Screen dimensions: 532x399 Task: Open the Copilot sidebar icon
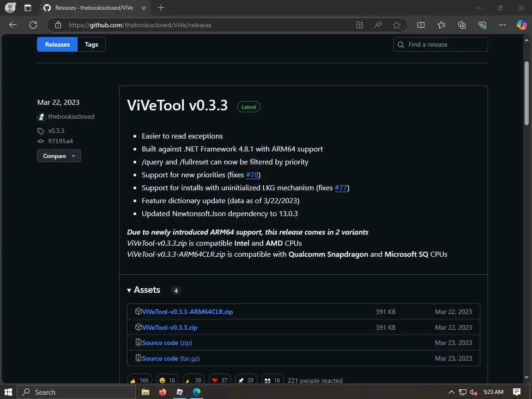click(x=521, y=25)
